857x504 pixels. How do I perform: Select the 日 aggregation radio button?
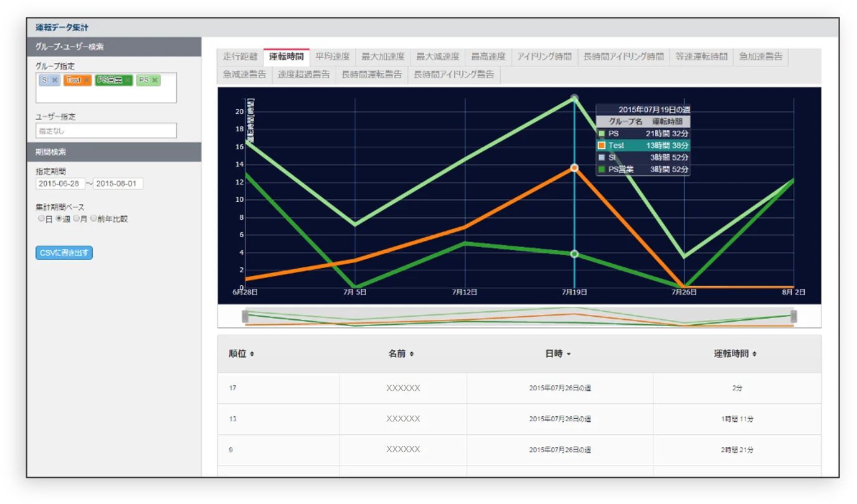(42, 218)
